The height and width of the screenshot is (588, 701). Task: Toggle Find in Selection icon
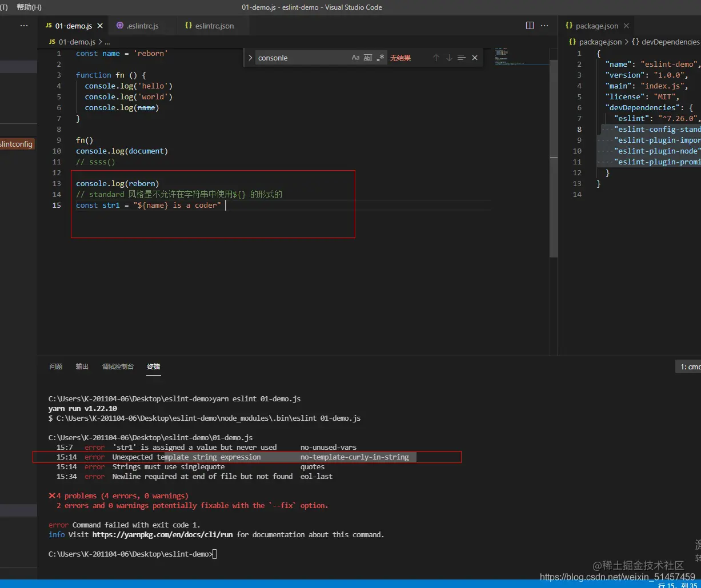pyautogui.click(x=462, y=58)
